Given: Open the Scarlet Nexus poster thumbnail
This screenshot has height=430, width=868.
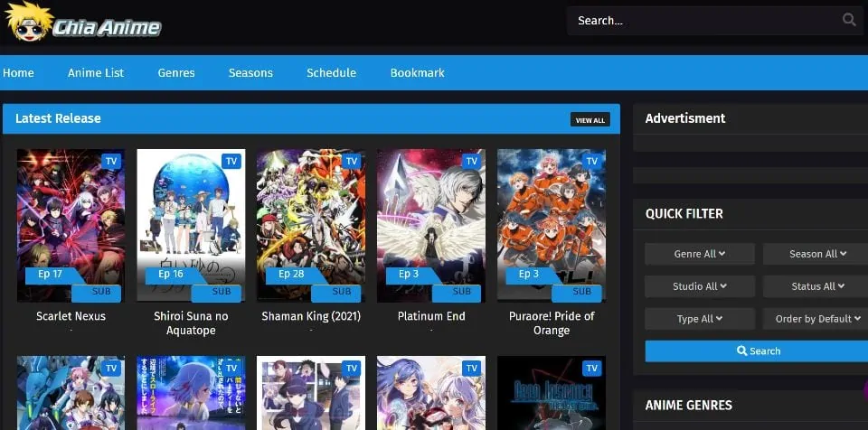Looking at the screenshot, I should coord(71,225).
